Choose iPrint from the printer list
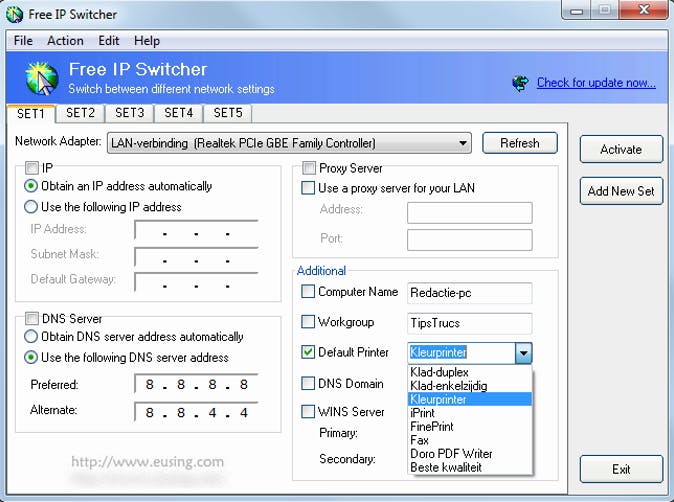Viewport: 674px width, 502px height. click(470, 413)
